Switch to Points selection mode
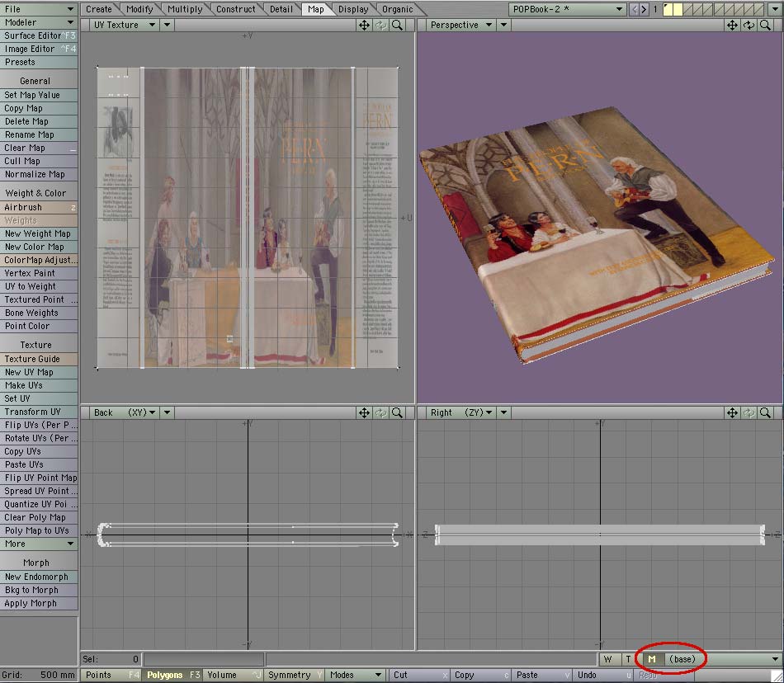 pos(111,675)
